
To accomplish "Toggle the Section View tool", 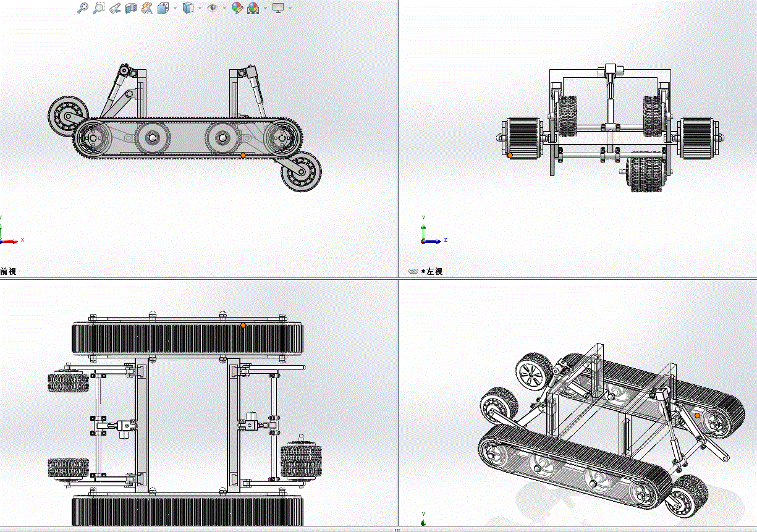I will [131, 8].
